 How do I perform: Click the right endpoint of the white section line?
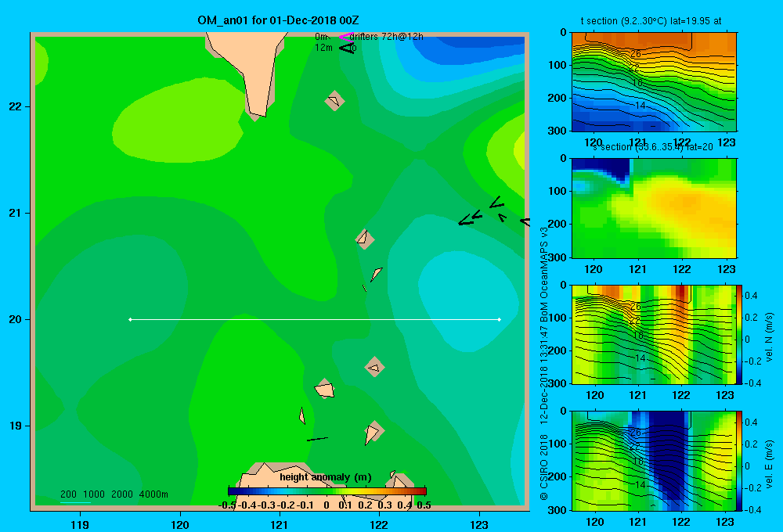(x=500, y=319)
